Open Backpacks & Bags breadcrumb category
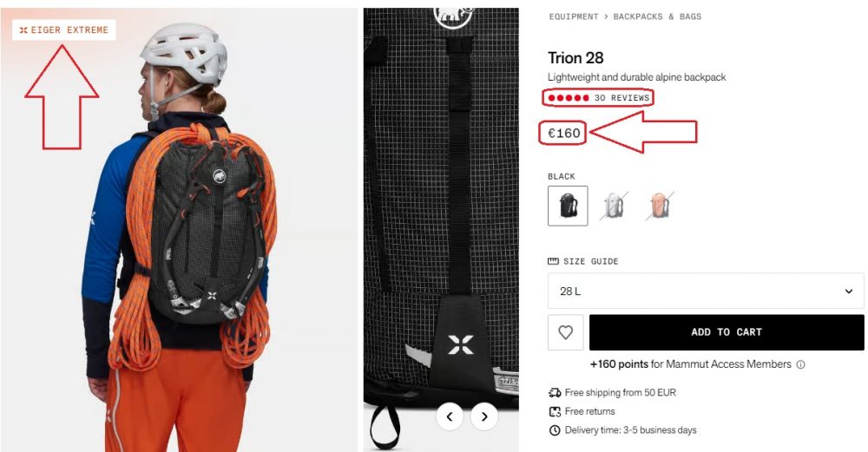The width and height of the screenshot is (868, 452). [x=657, y=16]
